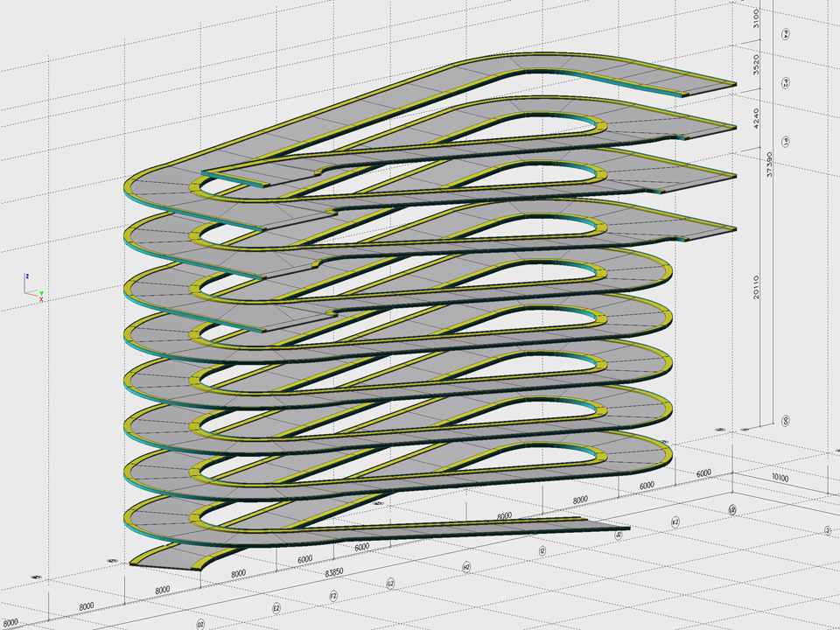The image size is (840, 630).
Task: Click the 3100 level height dimension
Action: coord(757,17)
